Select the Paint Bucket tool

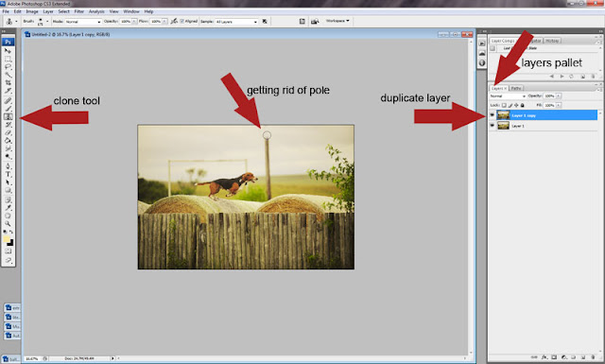(8, 141)
